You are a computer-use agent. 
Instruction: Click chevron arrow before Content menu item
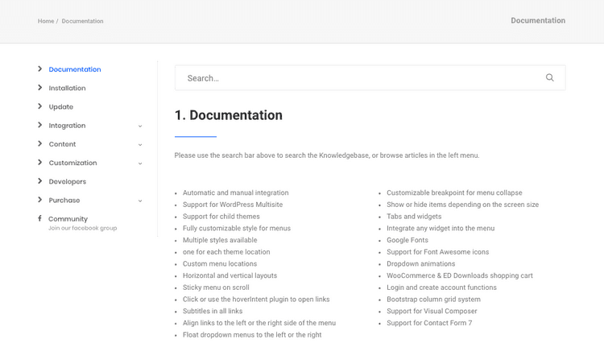39,143
